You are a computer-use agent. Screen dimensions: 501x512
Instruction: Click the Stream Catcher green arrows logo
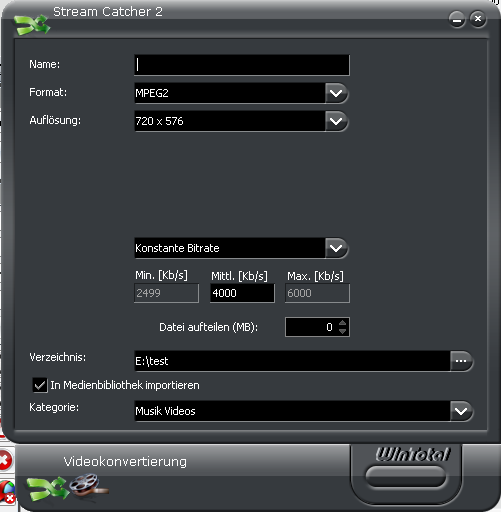[x=32, y=25]
